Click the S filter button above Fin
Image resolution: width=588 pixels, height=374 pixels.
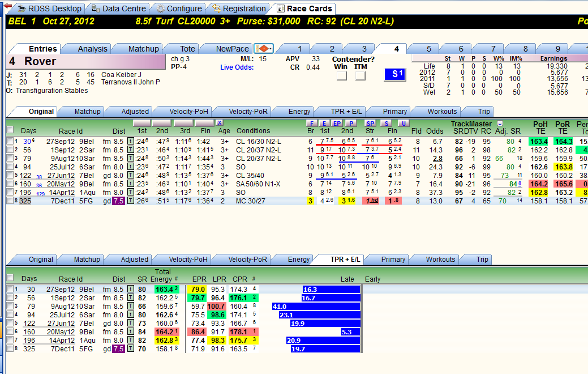tap(387, 123)
